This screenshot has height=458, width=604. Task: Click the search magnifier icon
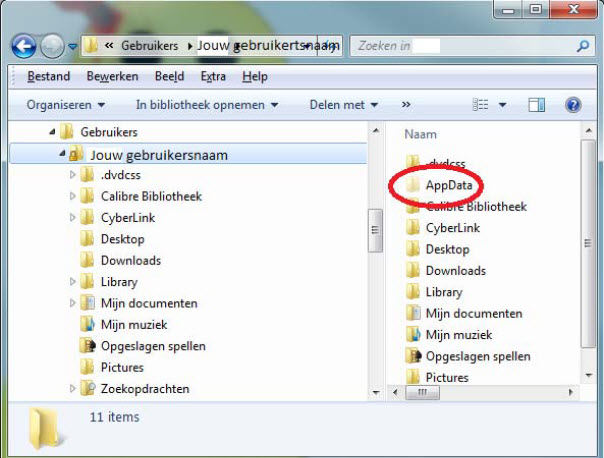click(583, 46)
